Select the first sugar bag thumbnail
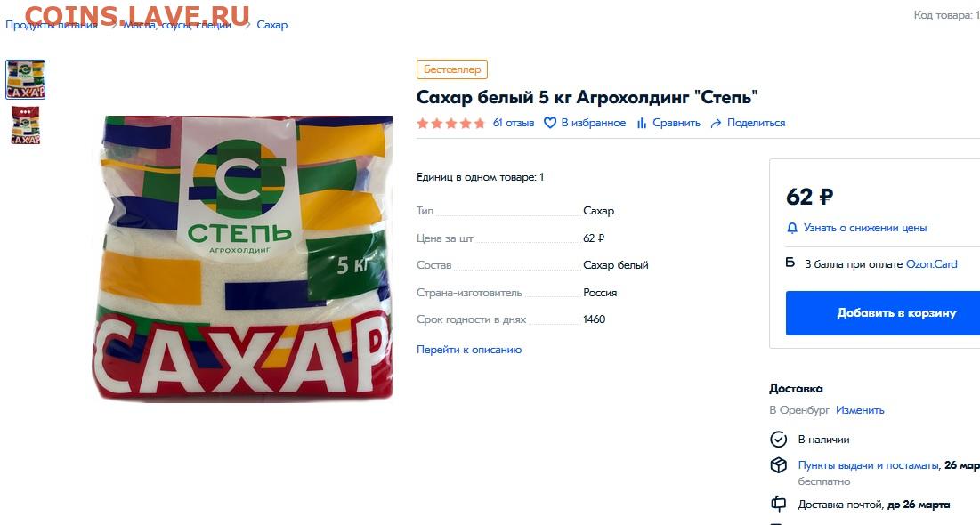The width and height of the screenshot is (980, 525). (x=26, y=79)
